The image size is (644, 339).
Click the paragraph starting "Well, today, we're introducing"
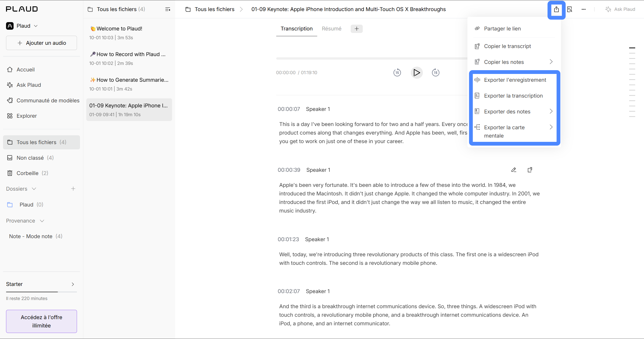(x=409, y=259)
